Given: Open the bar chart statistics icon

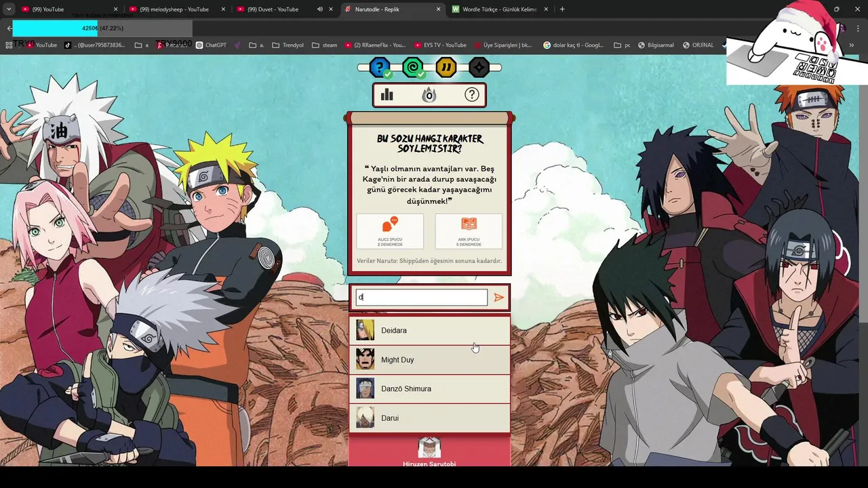Looking at the screenshot, I should (387, 95).
